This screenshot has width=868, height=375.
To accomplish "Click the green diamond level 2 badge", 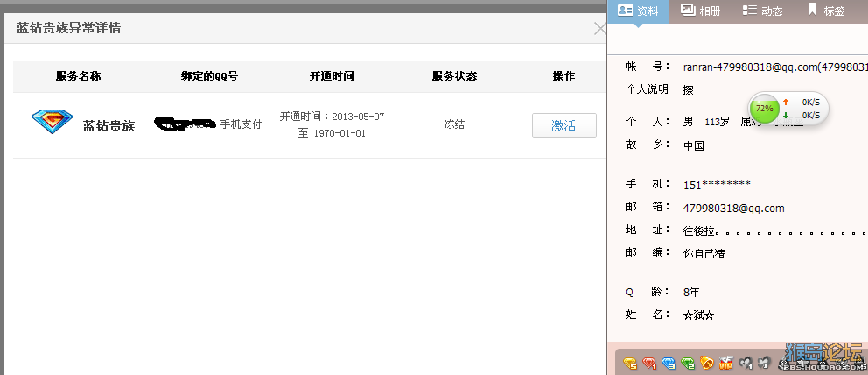I will 688,364.
